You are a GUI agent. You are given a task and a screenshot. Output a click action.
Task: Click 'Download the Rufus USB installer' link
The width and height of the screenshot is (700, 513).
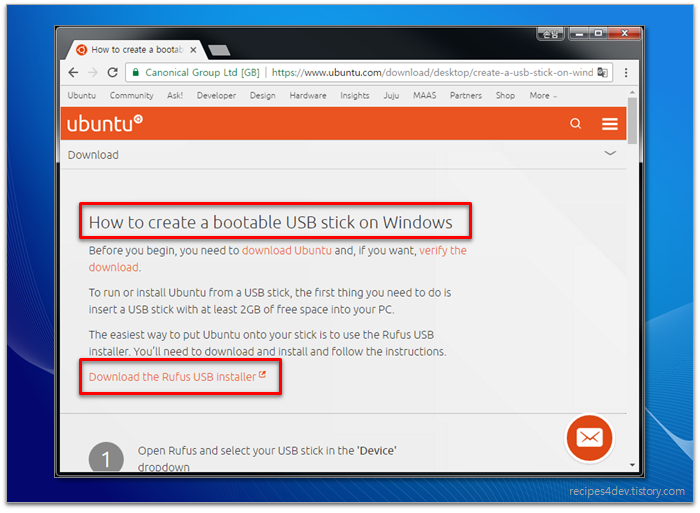point(177,377)
